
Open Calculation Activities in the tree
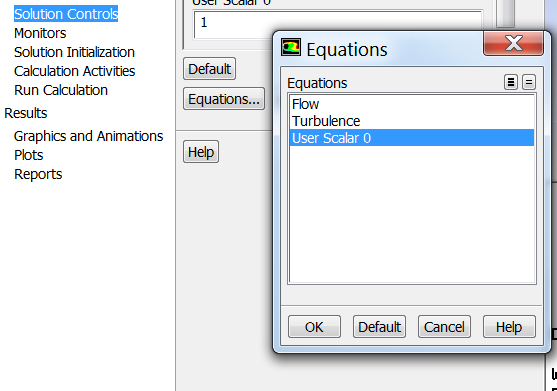coord(75,71)
